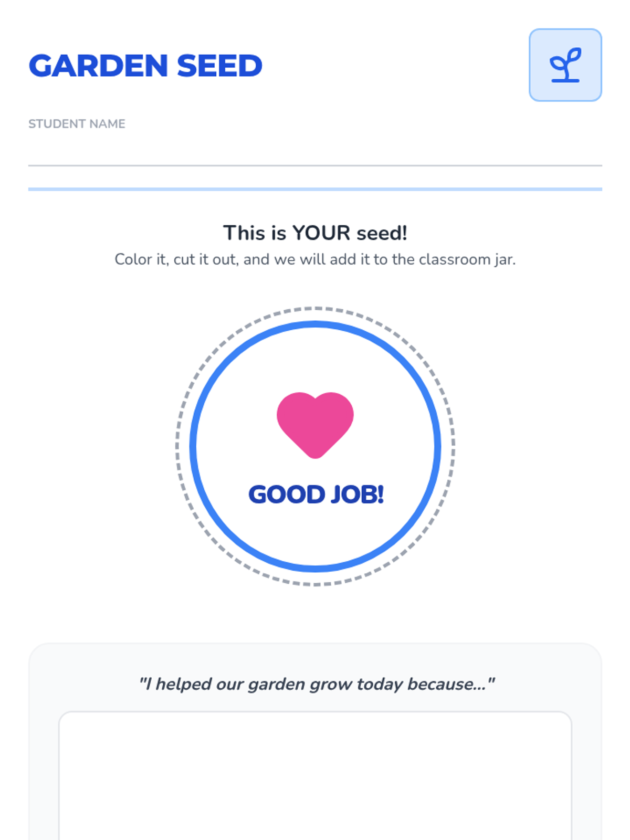This screenshot has width=630, height=840.
Task: Click the "Color it, cut it out" instructions
Action: point(315,259)
